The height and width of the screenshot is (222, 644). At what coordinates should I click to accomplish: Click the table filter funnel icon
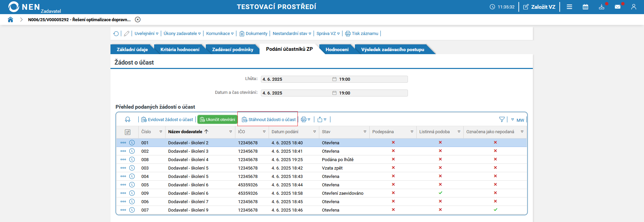click(502, 120)
